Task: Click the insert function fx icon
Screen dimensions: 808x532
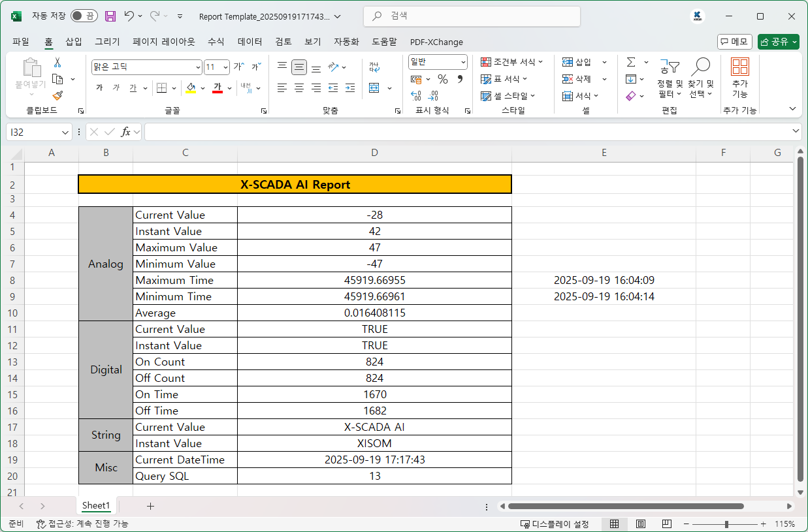Action: click(126, 132)
